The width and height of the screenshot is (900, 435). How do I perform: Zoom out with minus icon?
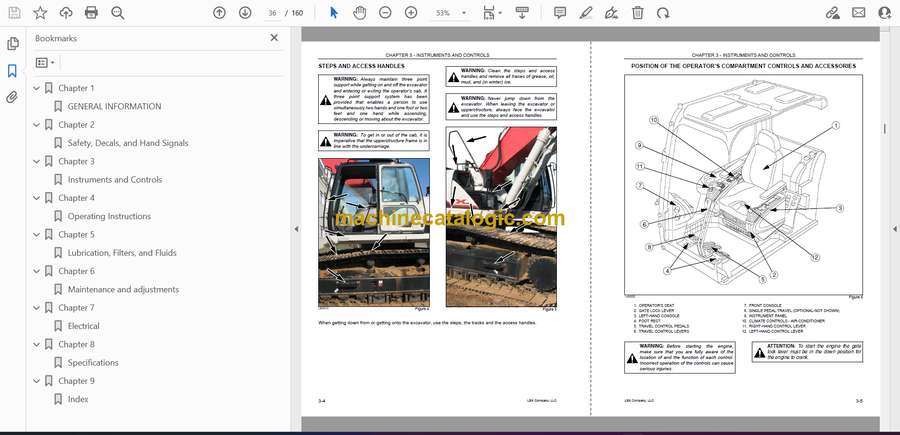(x=385, y=13)
